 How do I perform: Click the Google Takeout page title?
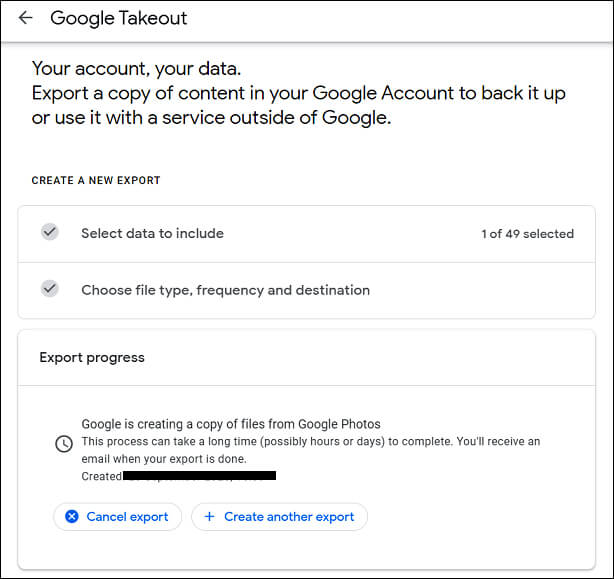coord(118,18)
